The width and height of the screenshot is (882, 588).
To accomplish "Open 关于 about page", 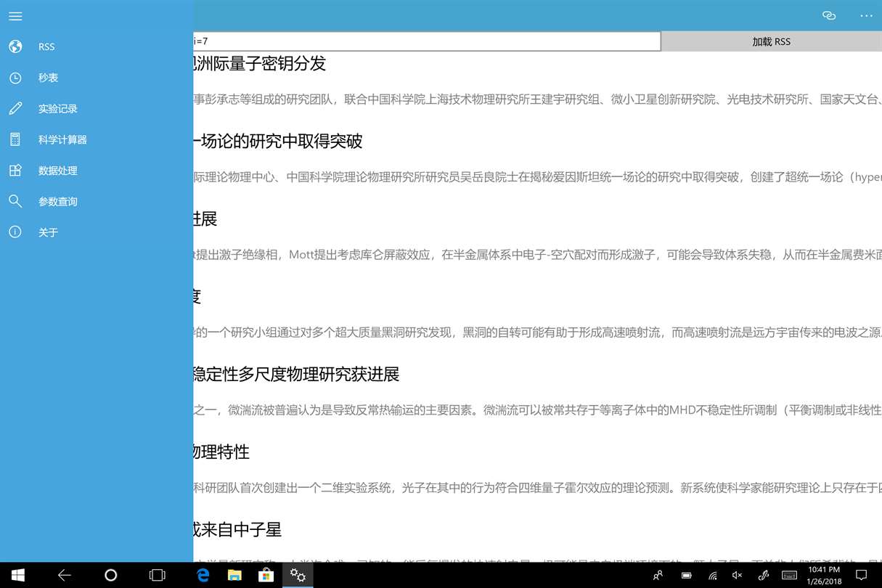I will click(x=97, y=232).
